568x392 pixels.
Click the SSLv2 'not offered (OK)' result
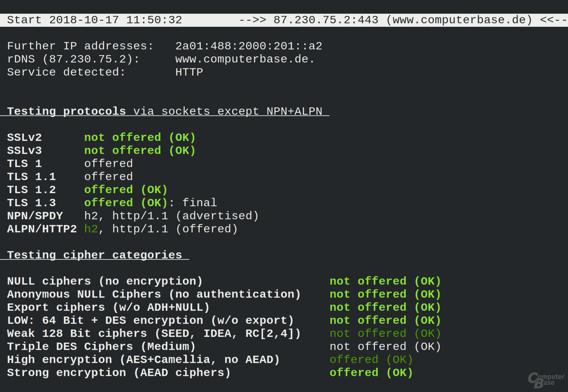(x=140, y=138)
